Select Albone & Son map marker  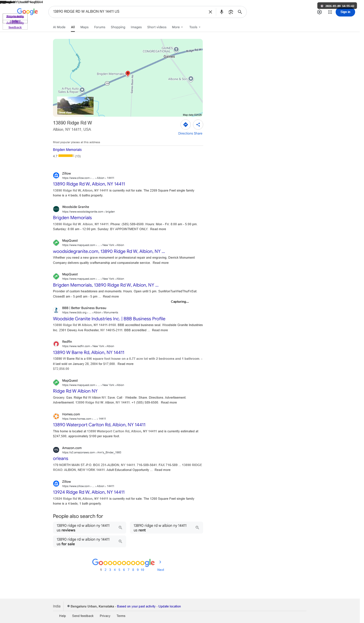click(191, 79)
